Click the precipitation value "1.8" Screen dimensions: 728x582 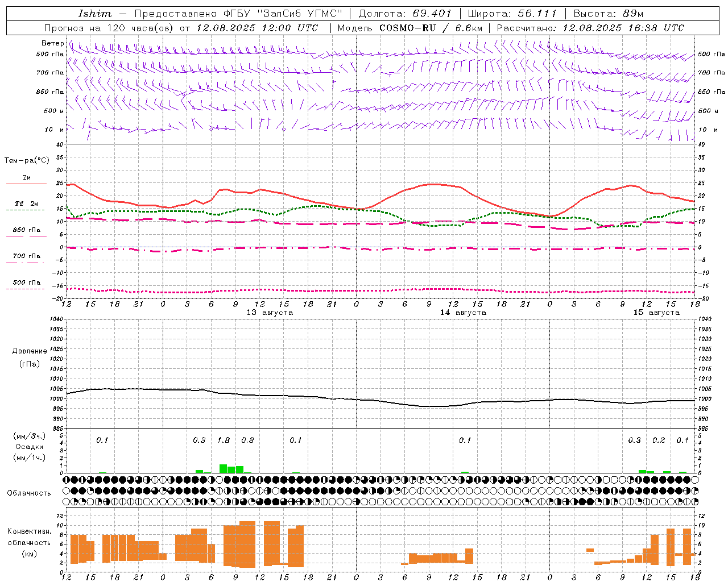[224, 440]
